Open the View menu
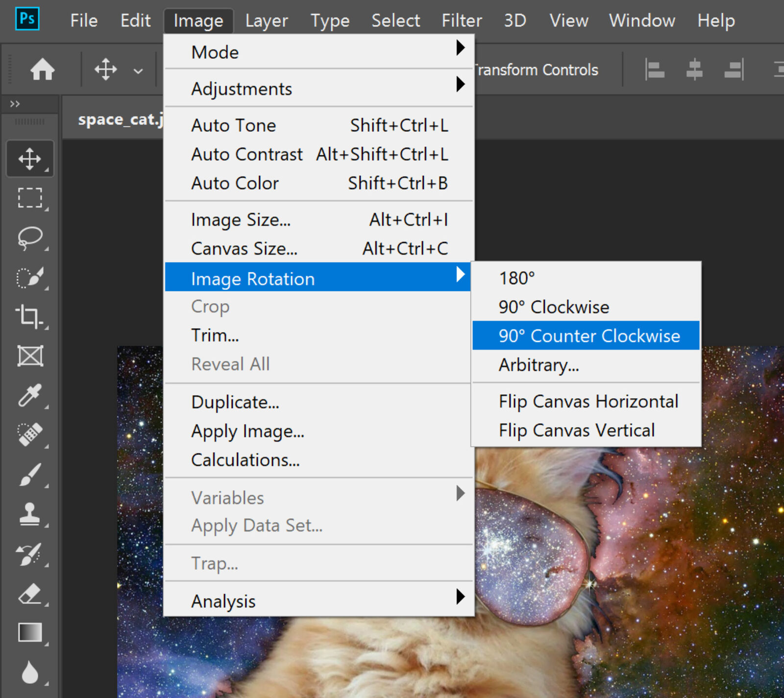 569,21
